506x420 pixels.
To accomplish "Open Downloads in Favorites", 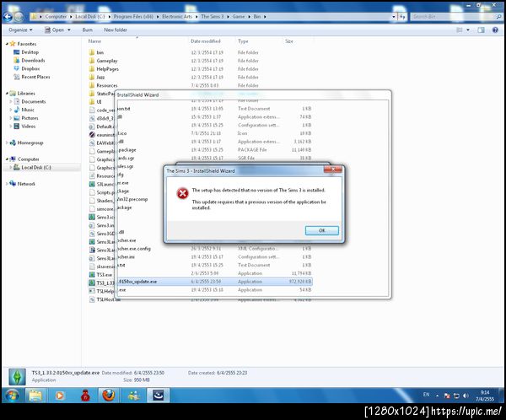I will click(33, 61).
